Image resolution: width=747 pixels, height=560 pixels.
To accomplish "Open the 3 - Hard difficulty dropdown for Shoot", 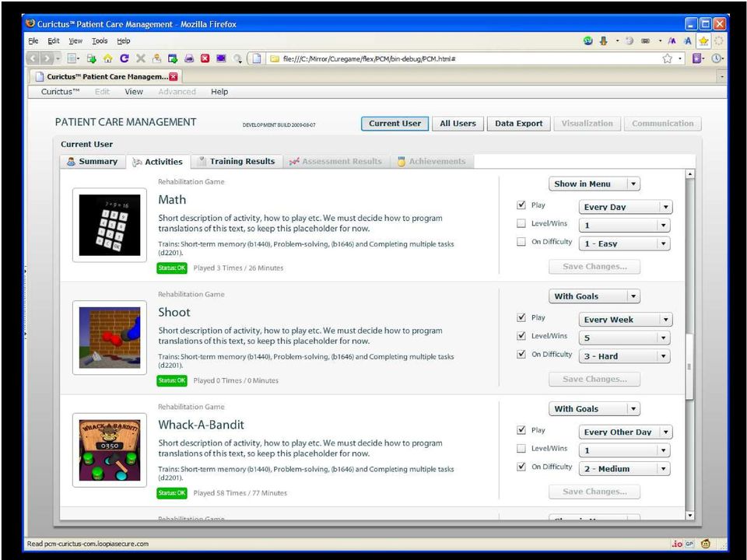I will coord(624,356).
